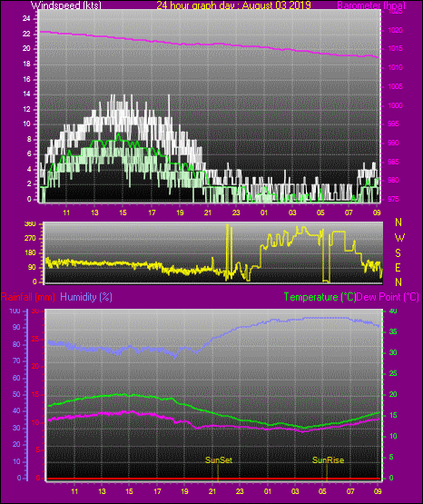Click the 24 hour graph day title
This screenshot has width=423, height=504.
point(233,5)
